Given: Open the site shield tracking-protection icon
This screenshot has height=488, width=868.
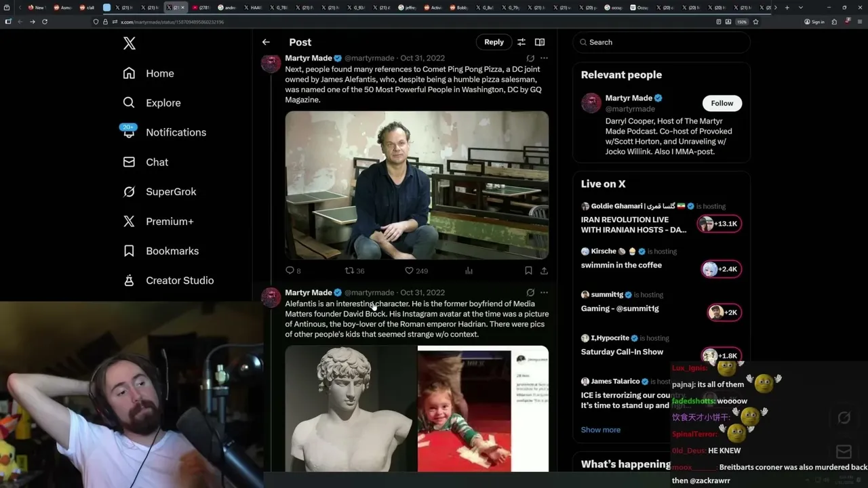Looking at the screenshot, I should coord(96,22).
